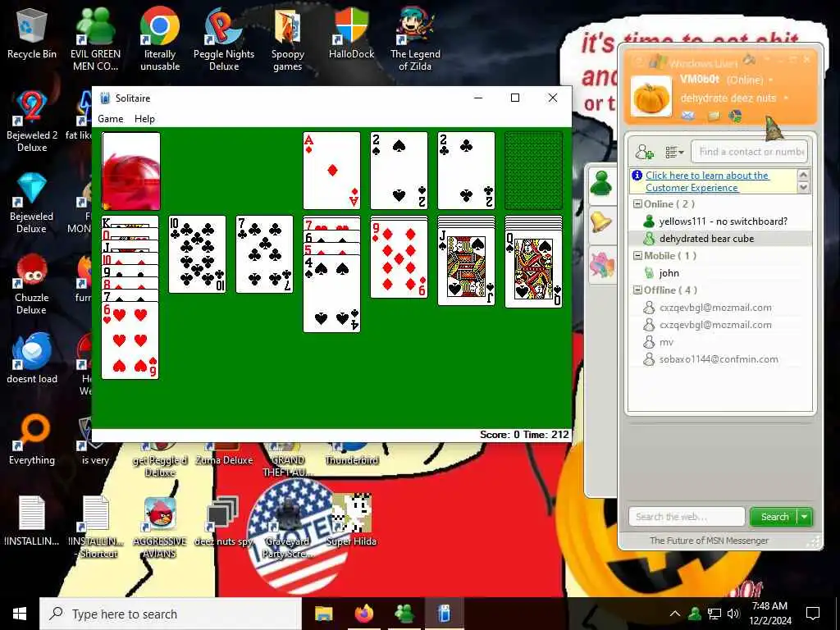Open the notification center icon
This screenshot has height=630, width=840.
(813, 614)
